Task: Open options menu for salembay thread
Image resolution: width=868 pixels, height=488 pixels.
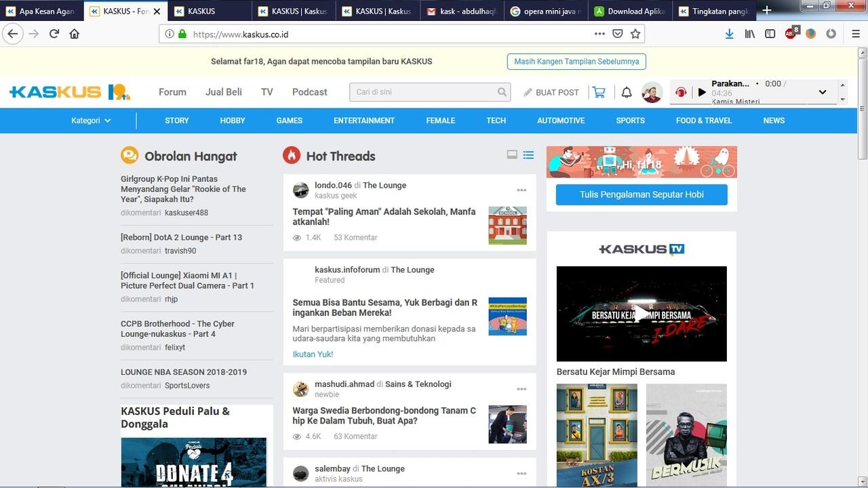Action: (x=521, y=474)
